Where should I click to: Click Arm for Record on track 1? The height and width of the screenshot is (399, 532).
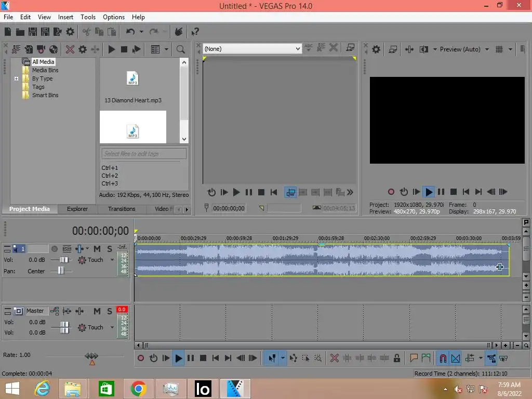(x=54, y=249)
